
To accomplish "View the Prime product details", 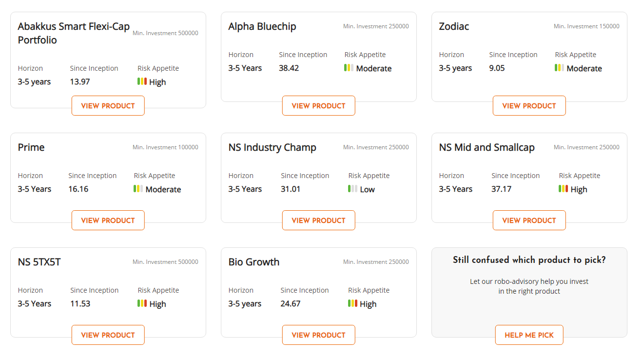I will 108,220.
